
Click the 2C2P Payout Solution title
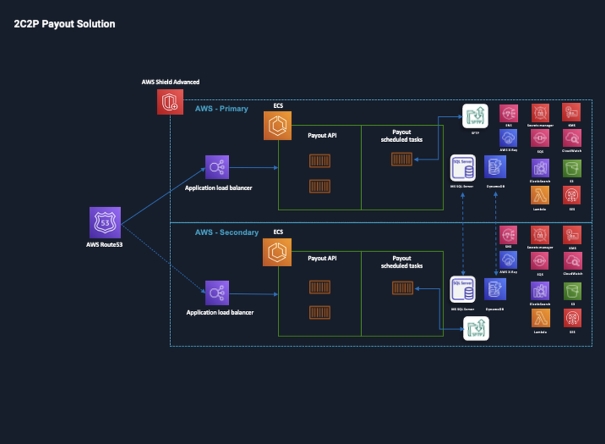(x=64, y=23)
